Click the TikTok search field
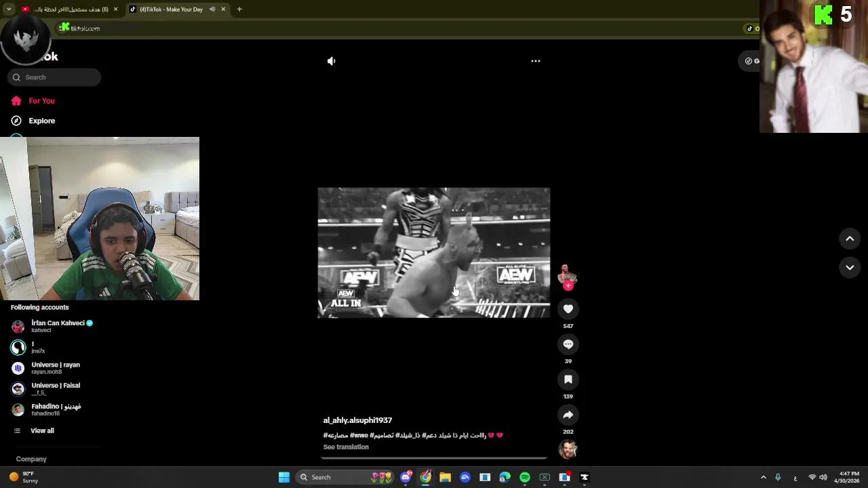 point(54,77)
